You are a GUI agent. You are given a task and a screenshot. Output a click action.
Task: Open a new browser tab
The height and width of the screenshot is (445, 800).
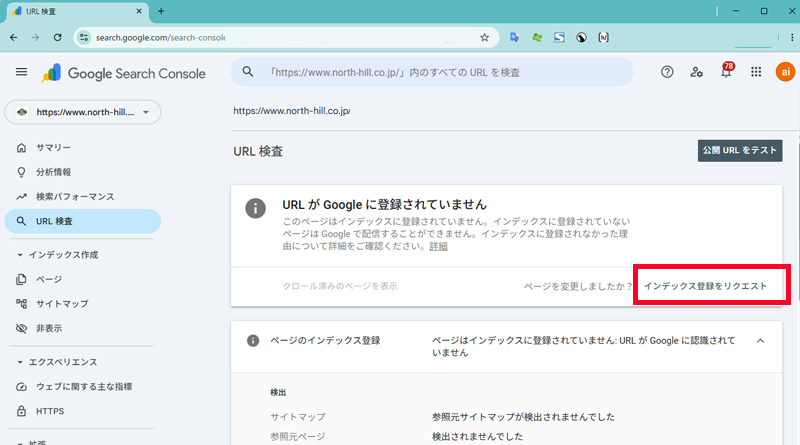tap(161, 11)
